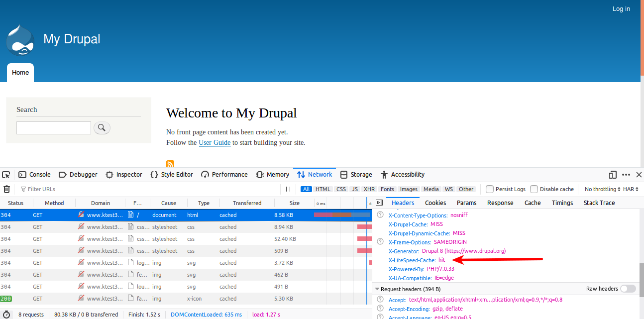Pause network recording with pause icon
Image resolution: width=644 pixels, height=319 pixels.
coord(288,189)
